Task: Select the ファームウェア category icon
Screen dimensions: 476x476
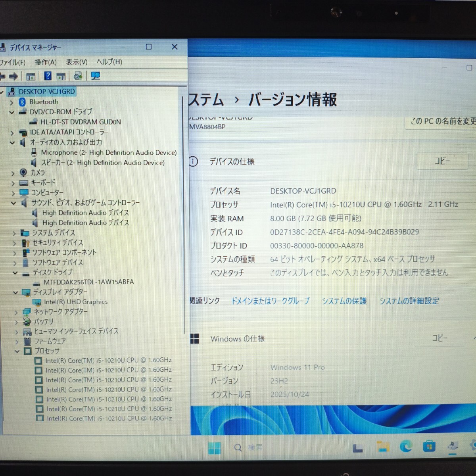Action: pos(27,341)
